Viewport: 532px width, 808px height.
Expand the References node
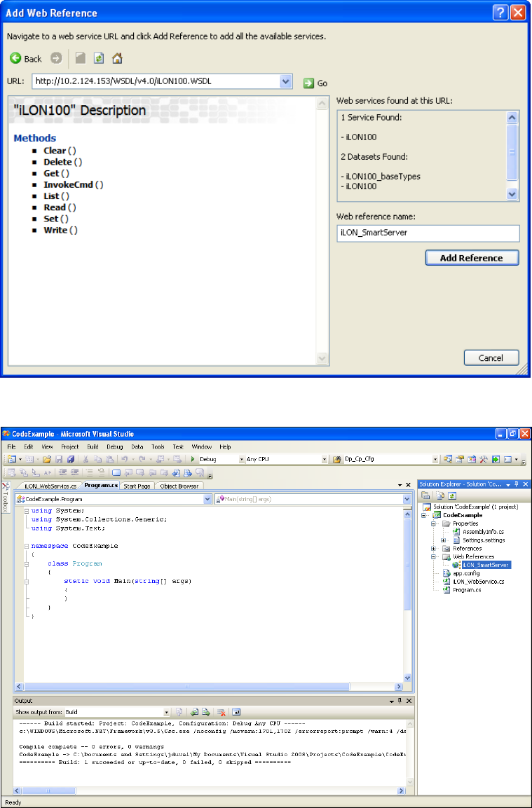(x=434, y=548)
